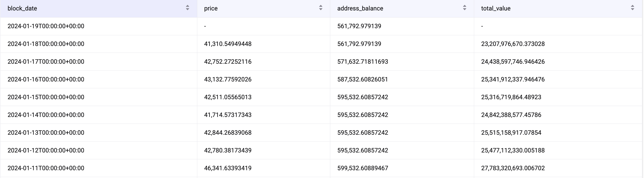
Task: Click total value 24,842,388,577.45786
Action: pyautogui.click(x=511, y=115)
